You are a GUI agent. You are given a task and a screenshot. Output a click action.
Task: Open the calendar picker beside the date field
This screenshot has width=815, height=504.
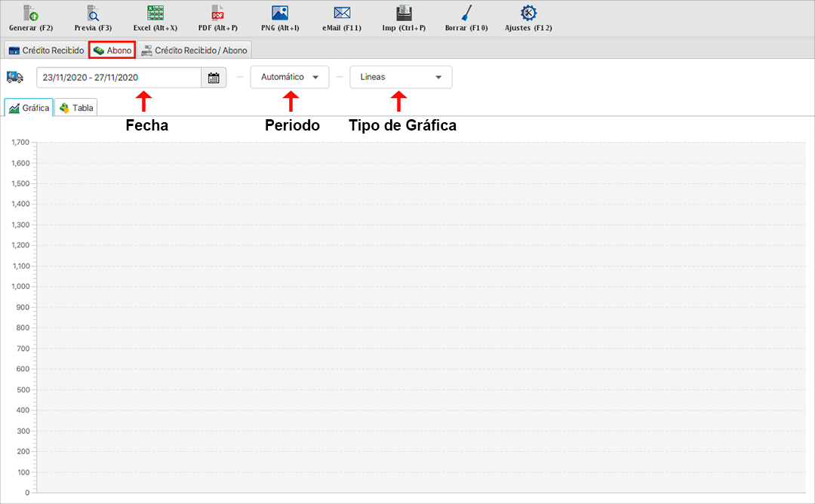[x=214, y=78]
